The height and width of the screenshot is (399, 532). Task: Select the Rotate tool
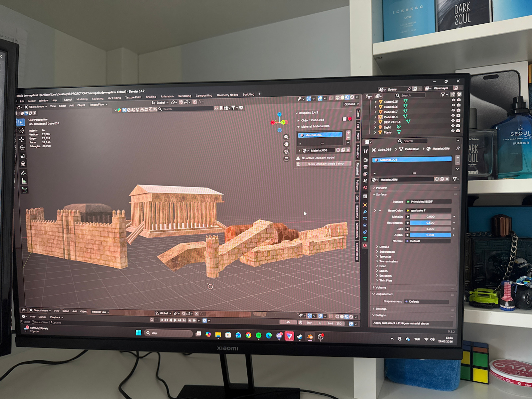point(22,148)
